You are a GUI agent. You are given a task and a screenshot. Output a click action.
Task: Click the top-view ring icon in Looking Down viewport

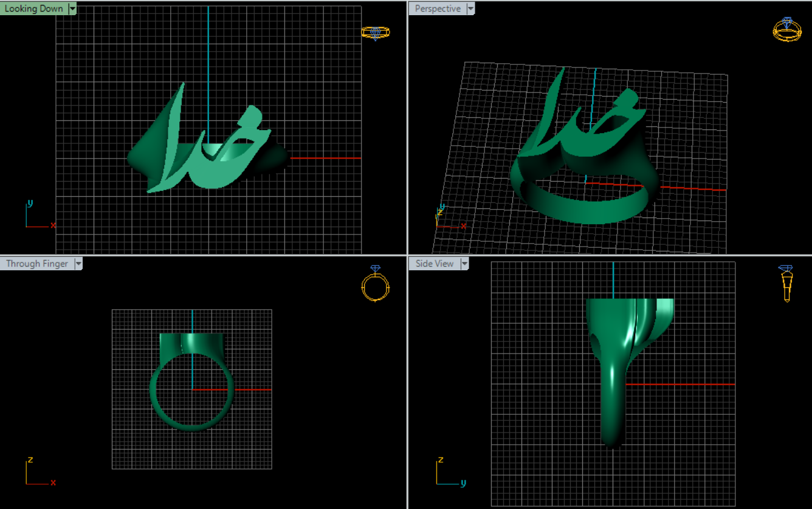coord(375,33)
